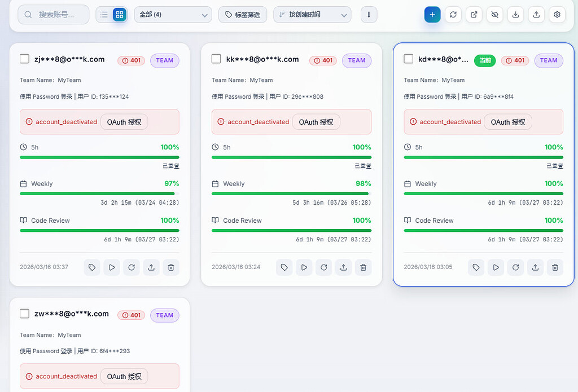Click created date 2026/03/16 03:05

point(428,267)
